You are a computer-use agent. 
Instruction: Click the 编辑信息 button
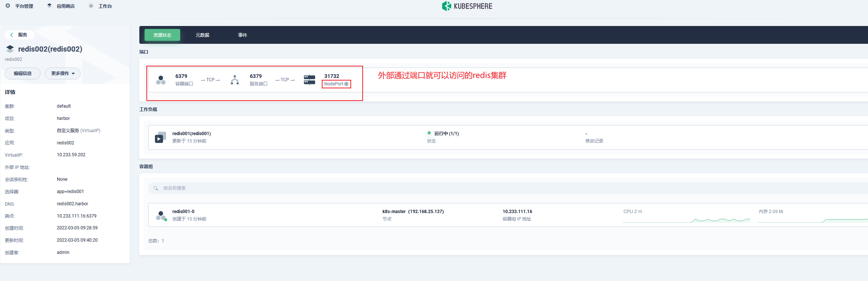23,73
